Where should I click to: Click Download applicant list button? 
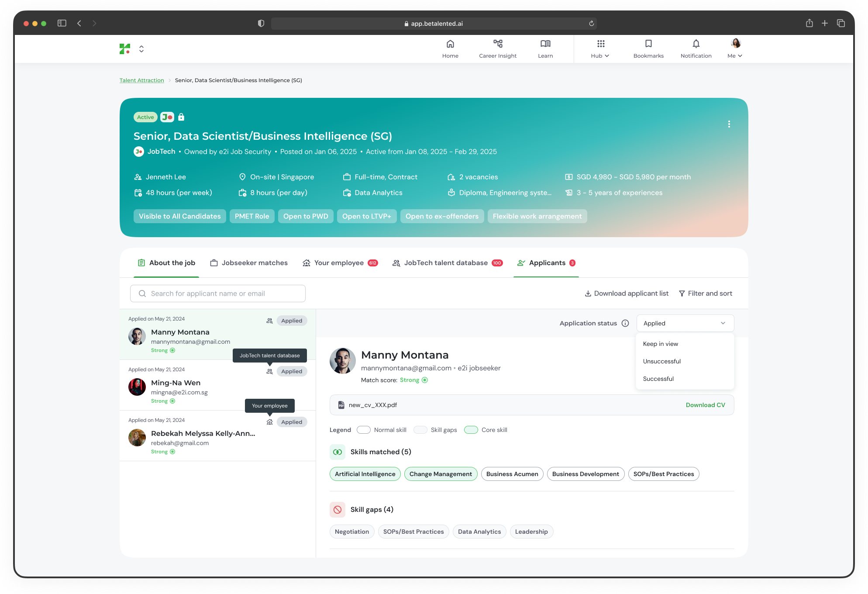click(627, 294)
